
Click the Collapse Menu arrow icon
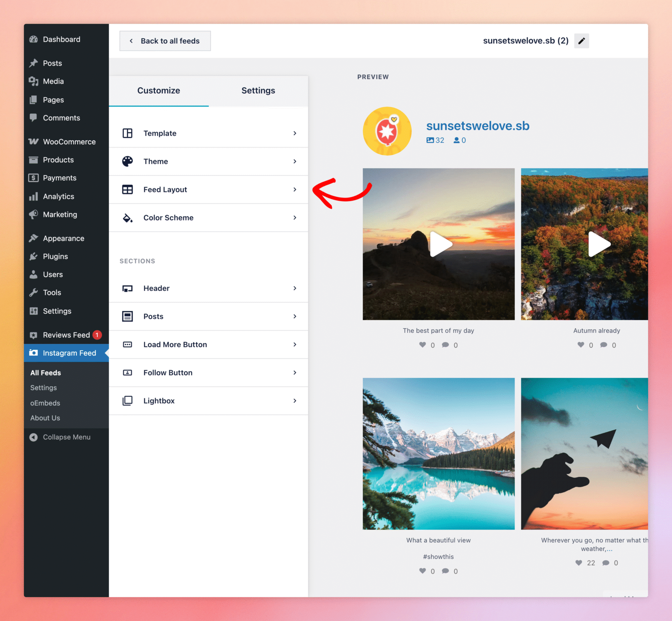[33, 437]
